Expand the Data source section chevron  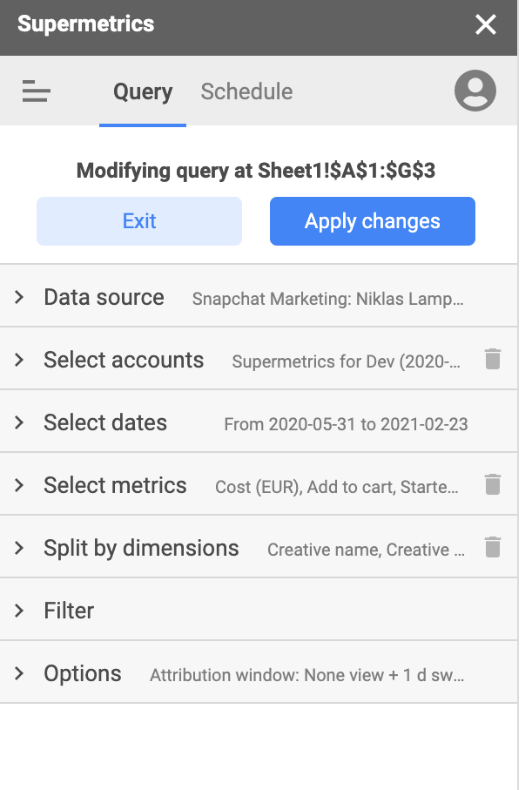pos(19,297)
